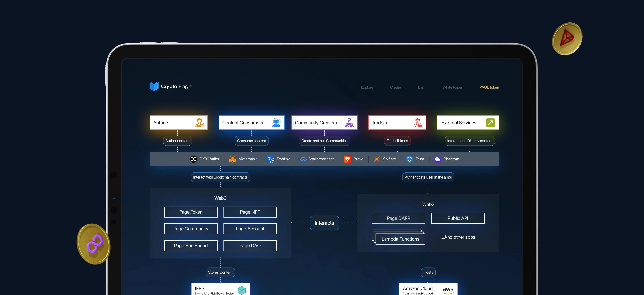Select the Page.NFT box
644x295 pixels.
pyautogui.click(x=250, y=212)
